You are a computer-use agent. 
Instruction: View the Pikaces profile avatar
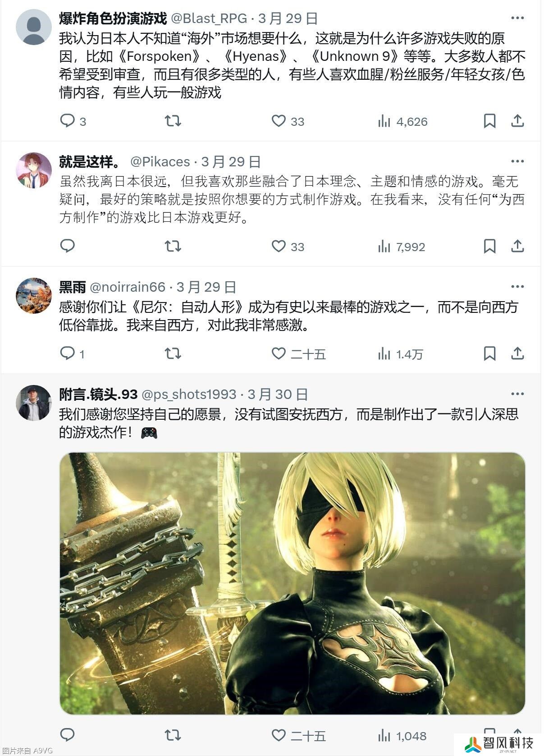coord(34,170)
